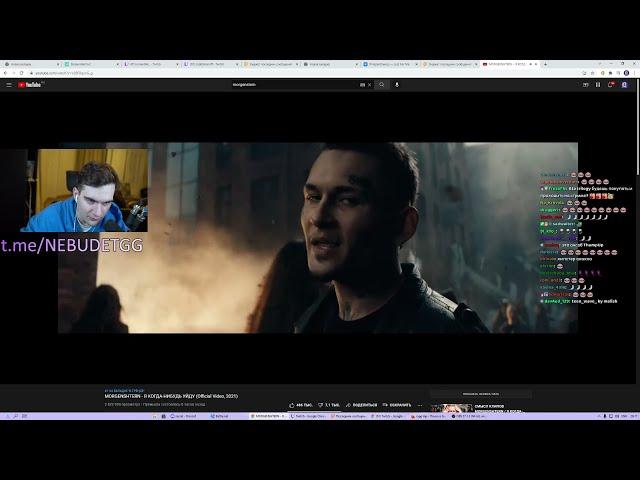Clear the search query with X icon
This screenshot has height=480, width=640.
369,85
